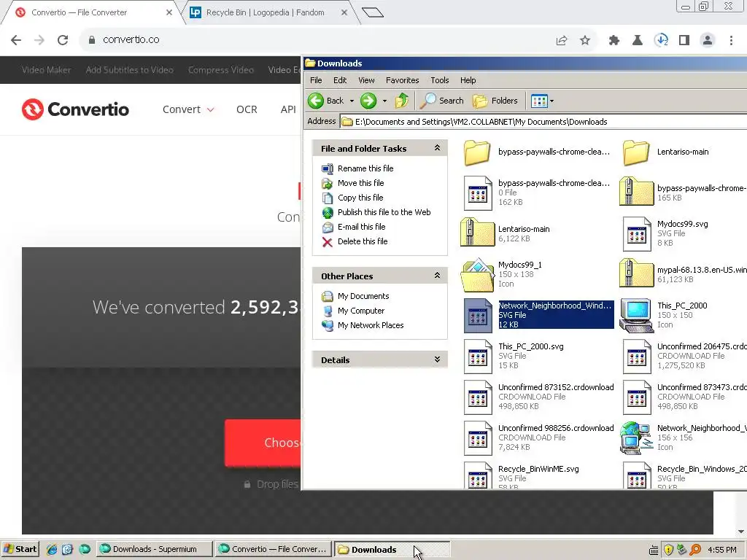Open the Favorites menu in Downloads window
This screenshot has height=560, width=747.
pyautogui.click(x=403, y=80)
